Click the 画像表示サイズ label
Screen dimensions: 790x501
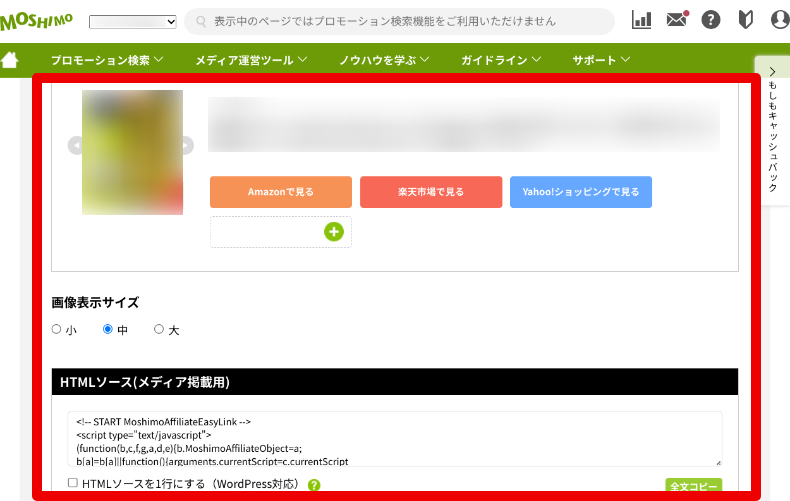click(x=95, y=302)
